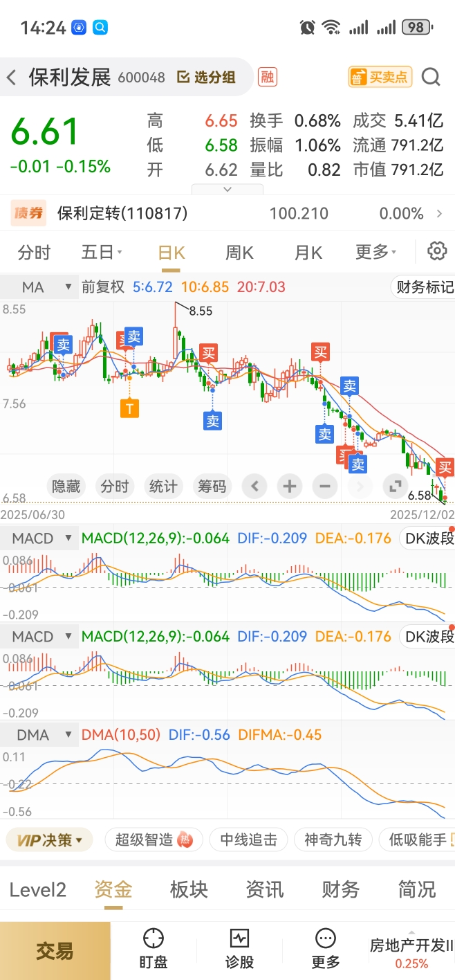Expand 更多 chart period dropdown
The height and width of the screenshot is (980, 455).
tap(376, 252)
